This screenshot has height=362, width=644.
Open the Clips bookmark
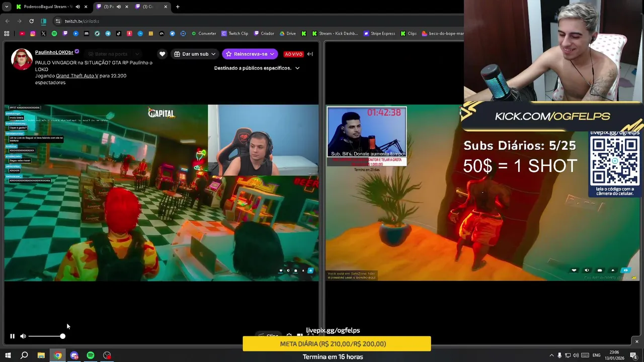409,34
